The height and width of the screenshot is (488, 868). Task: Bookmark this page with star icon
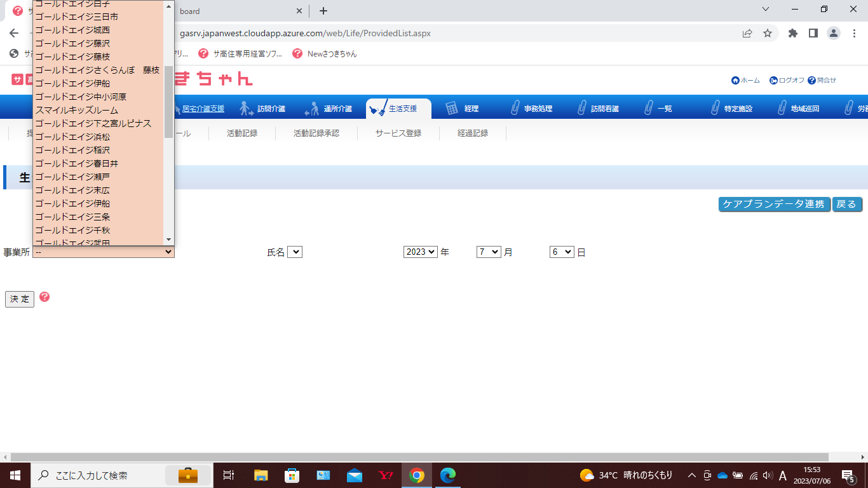coord(768,33)
